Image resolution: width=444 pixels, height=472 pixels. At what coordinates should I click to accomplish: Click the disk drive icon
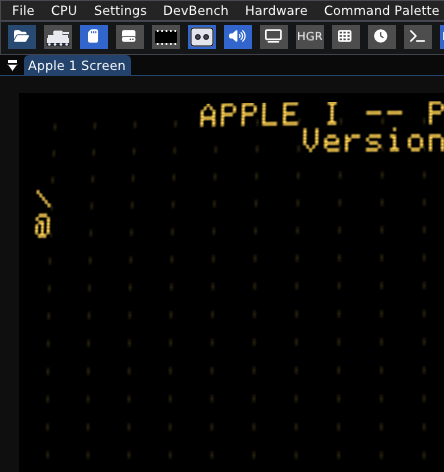coord(130,37)
